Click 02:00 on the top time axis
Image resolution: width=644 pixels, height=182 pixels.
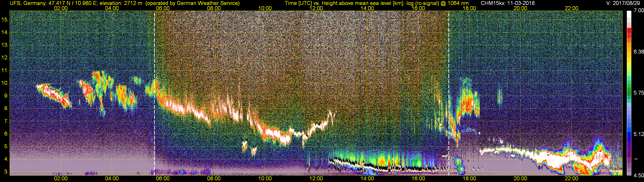(61, 8)
